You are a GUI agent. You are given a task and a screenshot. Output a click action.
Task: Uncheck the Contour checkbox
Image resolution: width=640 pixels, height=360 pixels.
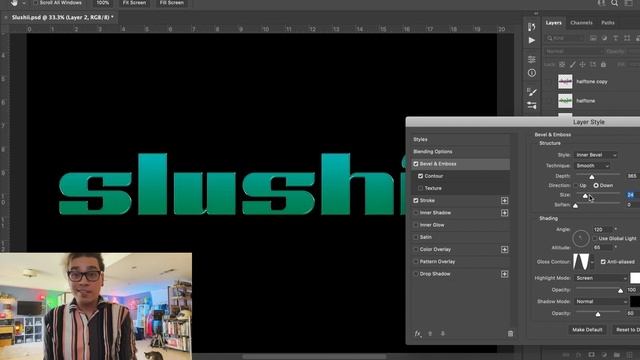coord(420,176)
